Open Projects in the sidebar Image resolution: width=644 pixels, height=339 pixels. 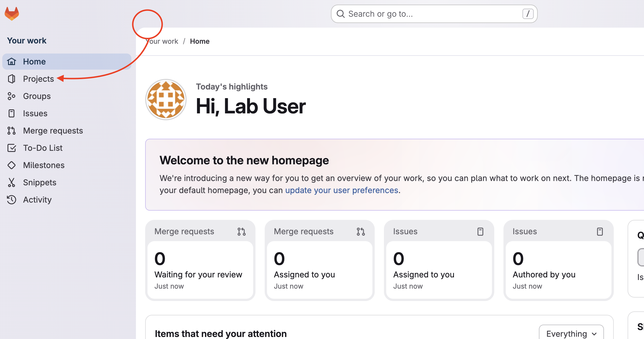click(67, 79)
